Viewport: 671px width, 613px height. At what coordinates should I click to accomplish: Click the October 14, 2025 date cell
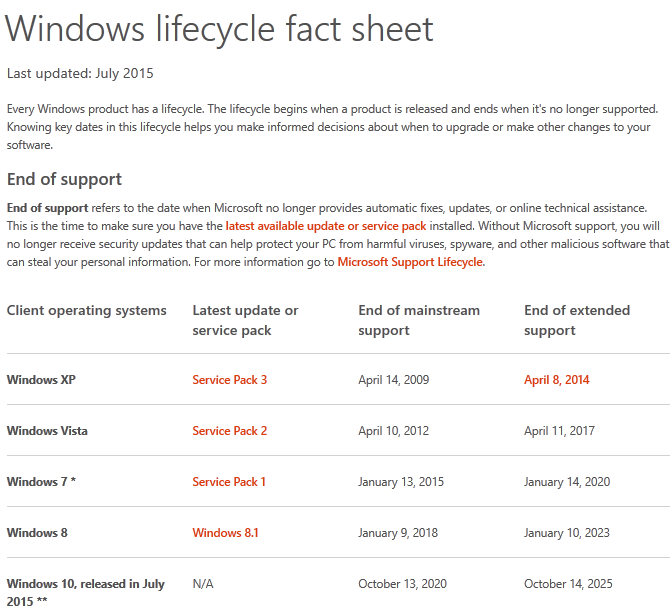(x=568, y=584)
